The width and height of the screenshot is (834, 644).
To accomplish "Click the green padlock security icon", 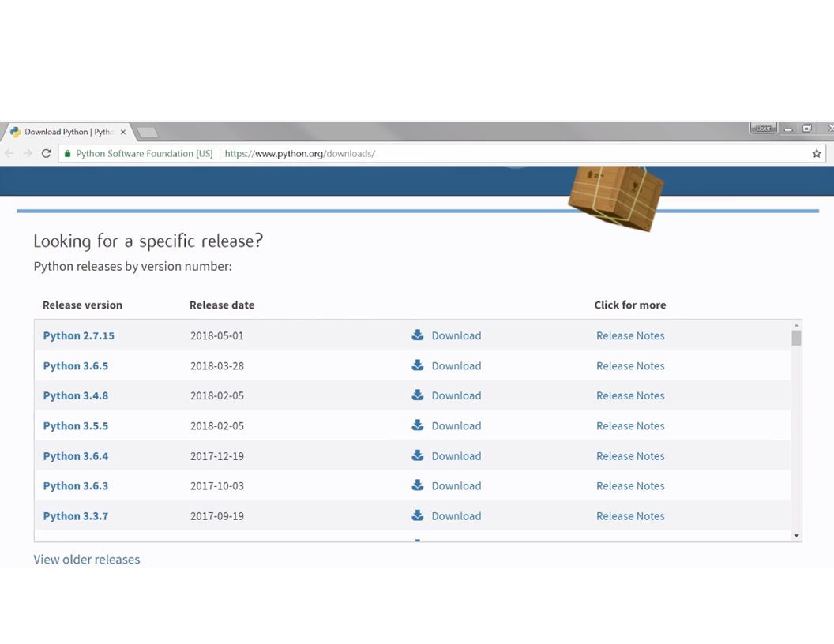I will tap(68, 154).
